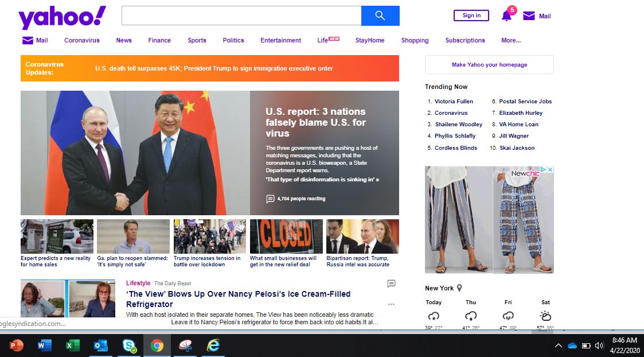Launch Excel from the taskbar
The width and height of the screenshot is (644, 357).
pyautogui.click(x=72, y=346)
